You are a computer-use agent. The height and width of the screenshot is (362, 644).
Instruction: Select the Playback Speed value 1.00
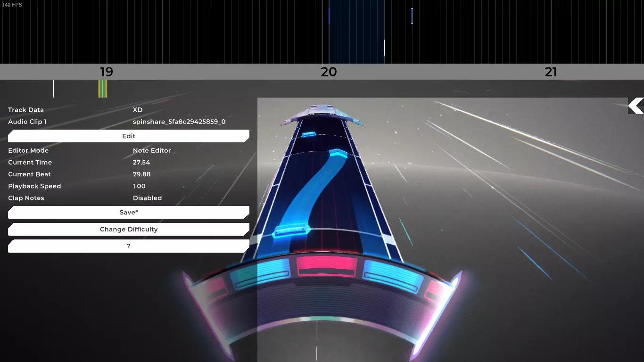pos(139,186)
